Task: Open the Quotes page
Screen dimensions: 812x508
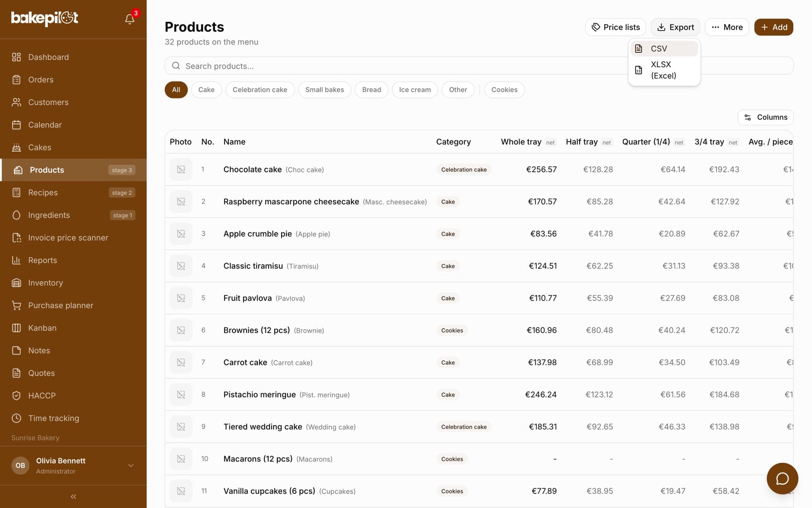Action: [73, 373]
